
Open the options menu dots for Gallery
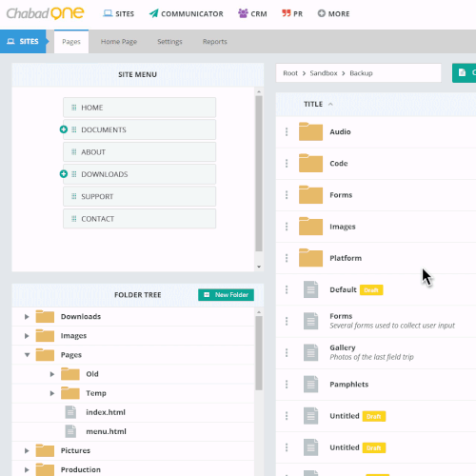click(x=287, y=352)
